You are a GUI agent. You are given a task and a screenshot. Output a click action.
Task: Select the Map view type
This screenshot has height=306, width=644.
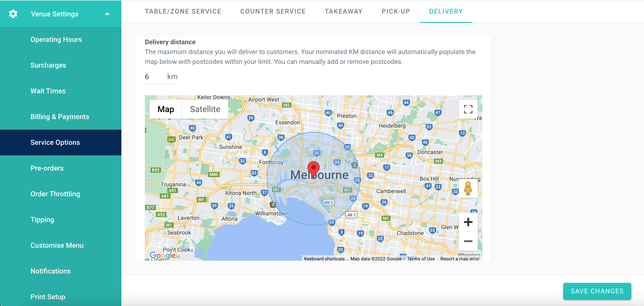165,109
